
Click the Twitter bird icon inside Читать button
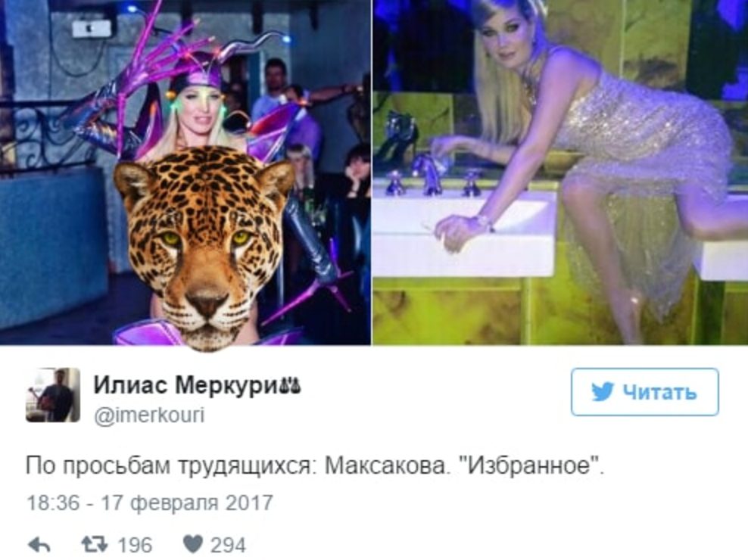603,391
